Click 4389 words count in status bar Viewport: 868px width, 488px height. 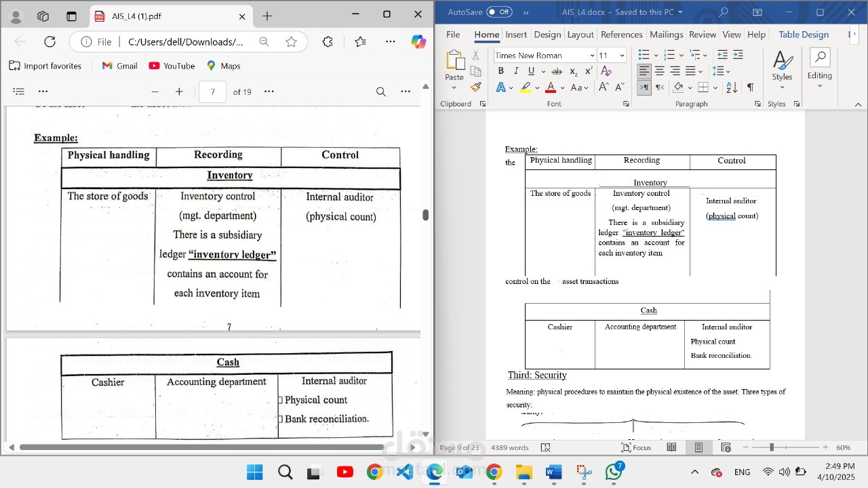click(x=509, y=447)
